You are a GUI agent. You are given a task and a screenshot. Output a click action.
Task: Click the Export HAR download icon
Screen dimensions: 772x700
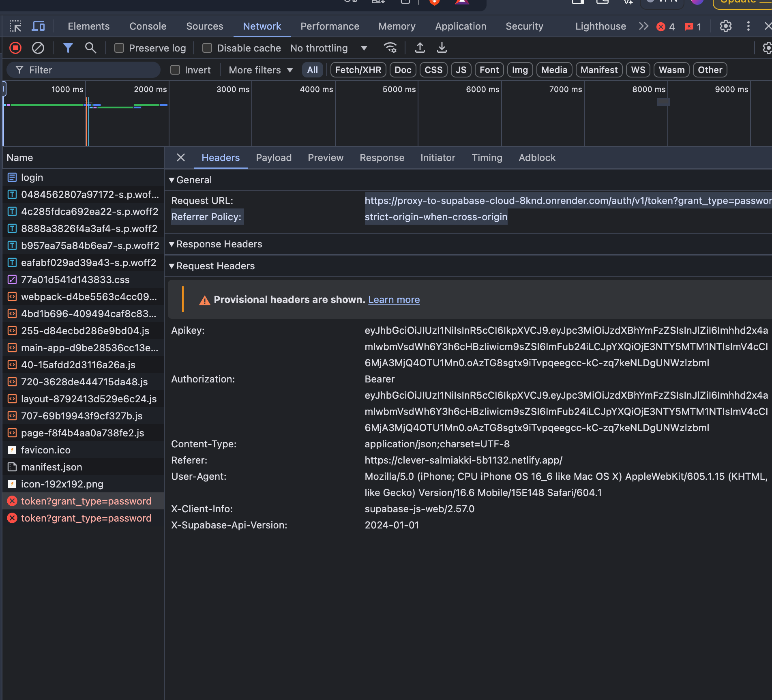pyautogui.click(x=442, y=48)
